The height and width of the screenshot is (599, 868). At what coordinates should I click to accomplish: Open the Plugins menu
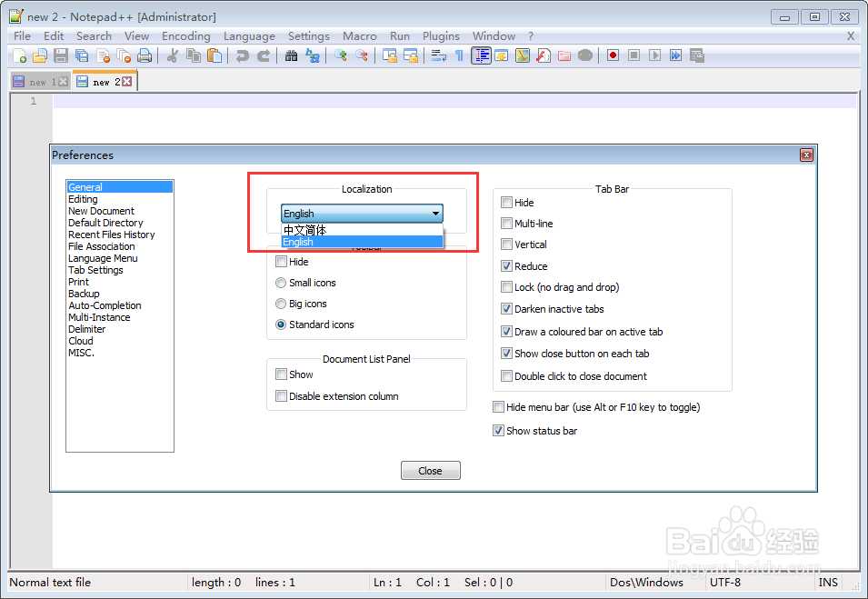click(441, 36)
